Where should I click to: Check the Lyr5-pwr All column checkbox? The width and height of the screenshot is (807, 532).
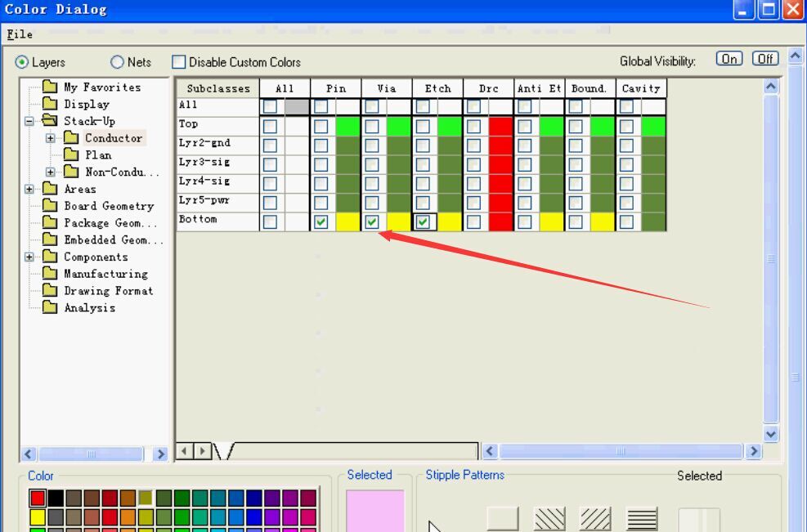(270, 203)
